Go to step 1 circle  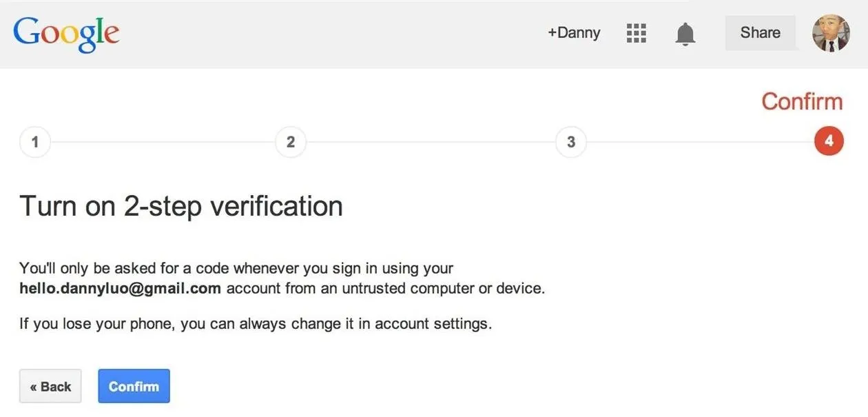point(35,142)
